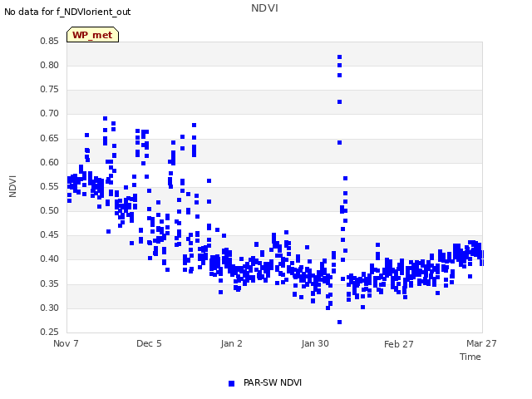Click the Jan 2 tick label
Screen dimensions: 532x399
(x=231, y=343)
